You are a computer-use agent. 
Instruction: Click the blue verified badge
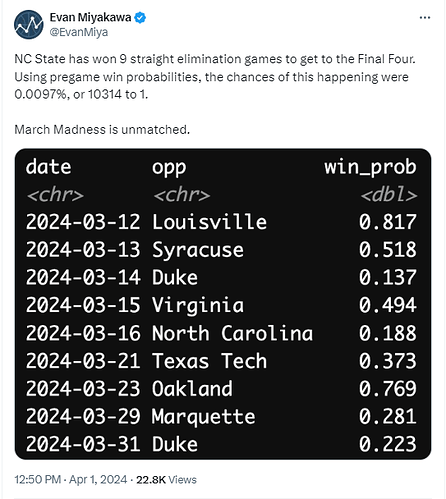140,18
